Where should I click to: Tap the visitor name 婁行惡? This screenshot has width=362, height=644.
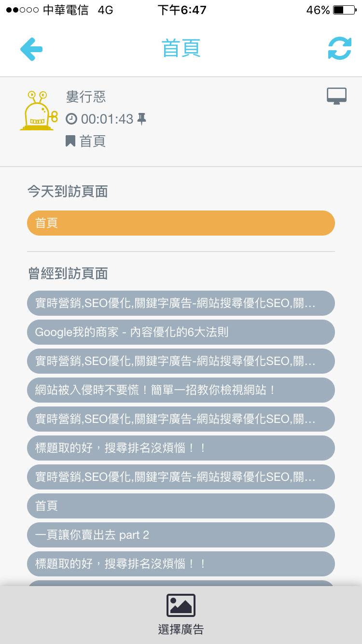[x=86, y=97]
